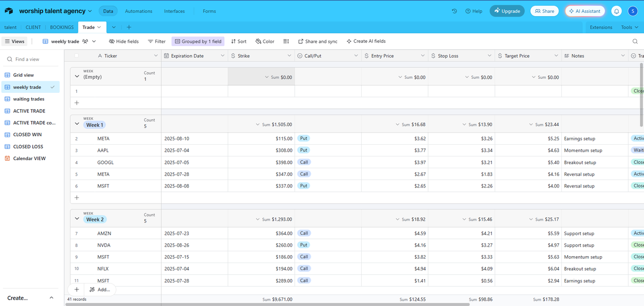Expand Create... section in sidebar
This screenshot has height=306, width=644.
30,298
